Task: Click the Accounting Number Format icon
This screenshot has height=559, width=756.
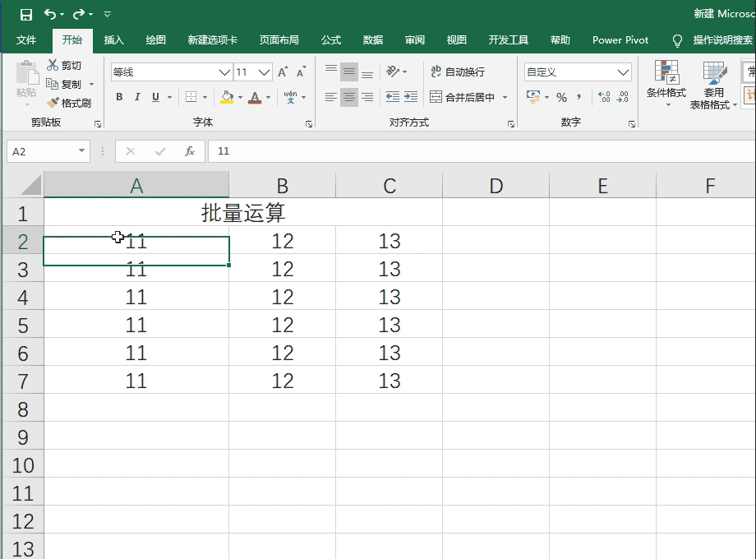Action: coord(532,97)
